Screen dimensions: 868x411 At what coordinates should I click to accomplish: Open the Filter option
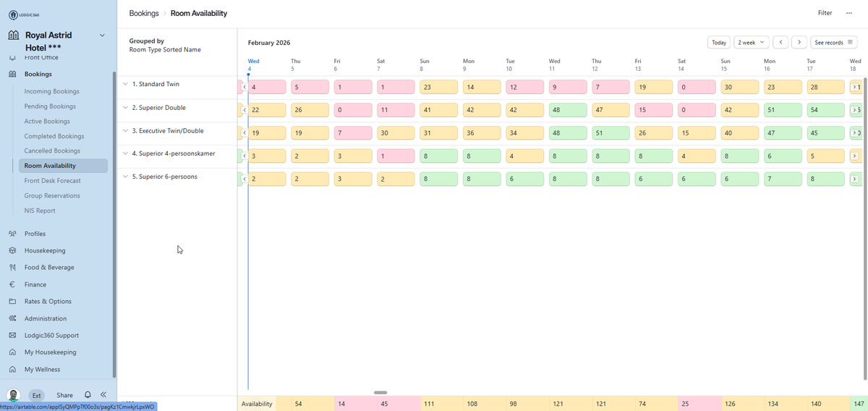[x=825, y=13]
